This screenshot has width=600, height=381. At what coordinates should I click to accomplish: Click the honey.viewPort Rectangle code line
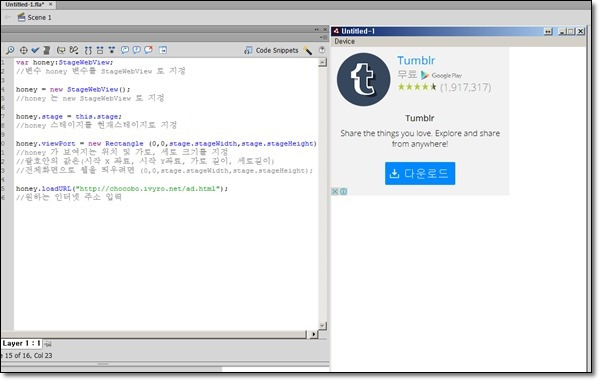pos(166,143)
